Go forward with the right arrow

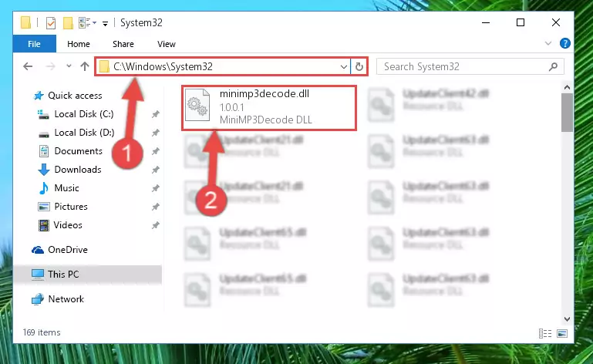pos(50,66)
